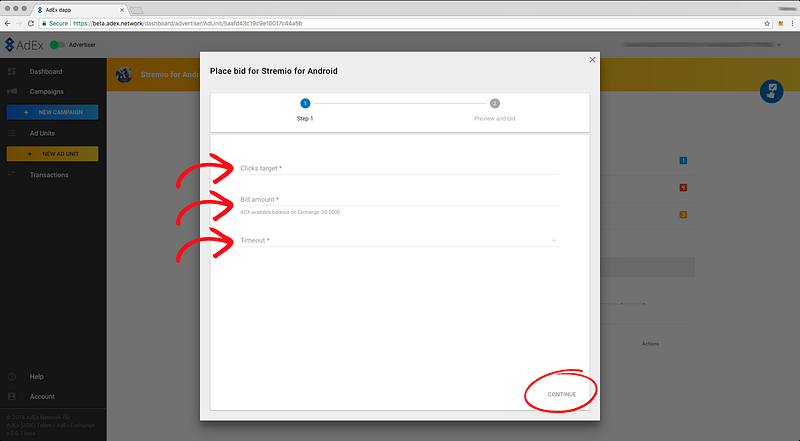
Task: Click the ADX available balance text
Action: (290, 212)
